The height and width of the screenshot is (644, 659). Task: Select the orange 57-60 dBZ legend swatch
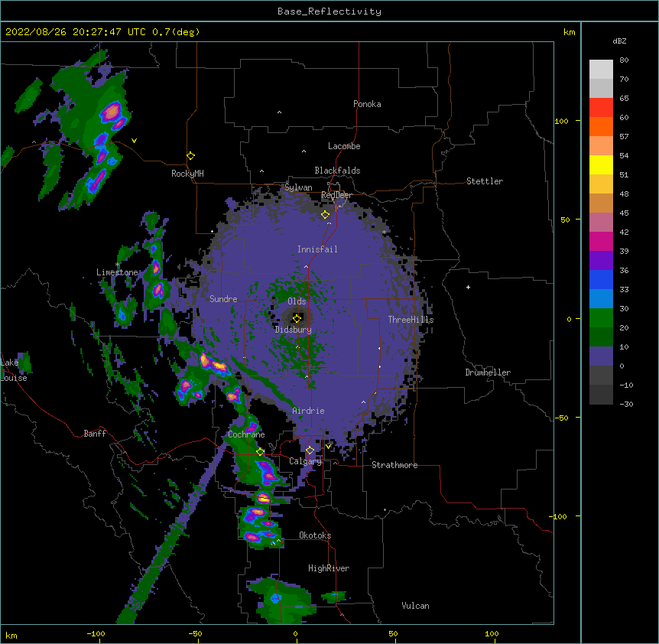[x=601, y=126]
